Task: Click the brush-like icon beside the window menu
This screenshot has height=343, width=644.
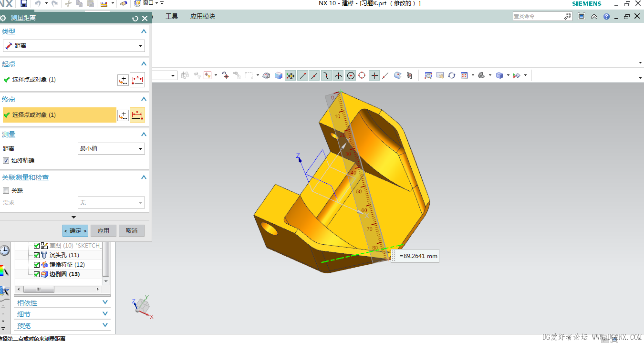Action: 123,3
